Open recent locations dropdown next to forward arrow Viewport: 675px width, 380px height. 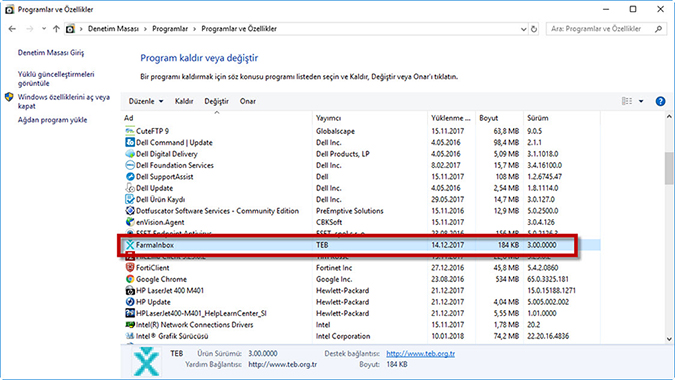pos(43,29)
